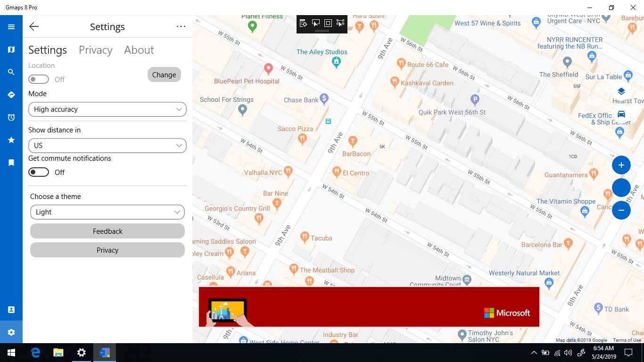
Task: Click the Valhalla NYC label
Action: 263,173
